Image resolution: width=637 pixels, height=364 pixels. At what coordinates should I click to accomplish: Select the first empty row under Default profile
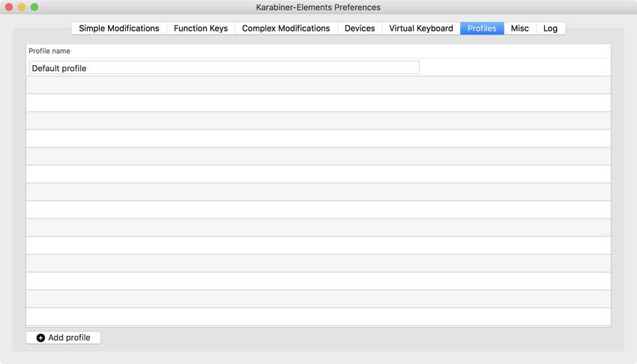pyautogui.click(x=318, y=85)
